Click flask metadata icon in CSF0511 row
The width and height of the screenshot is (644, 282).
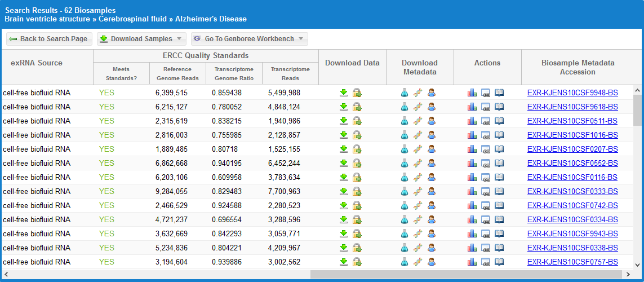[x=404, y=121]
